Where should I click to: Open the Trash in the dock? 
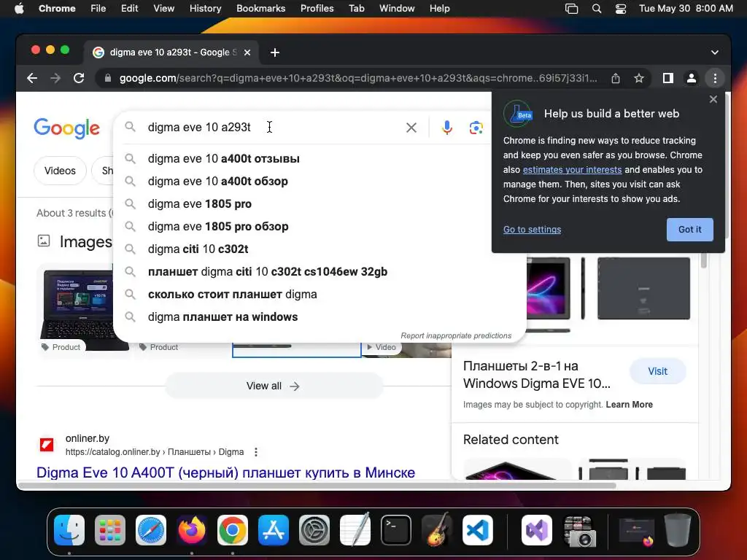pyautogui.click(x=678, y=530)
